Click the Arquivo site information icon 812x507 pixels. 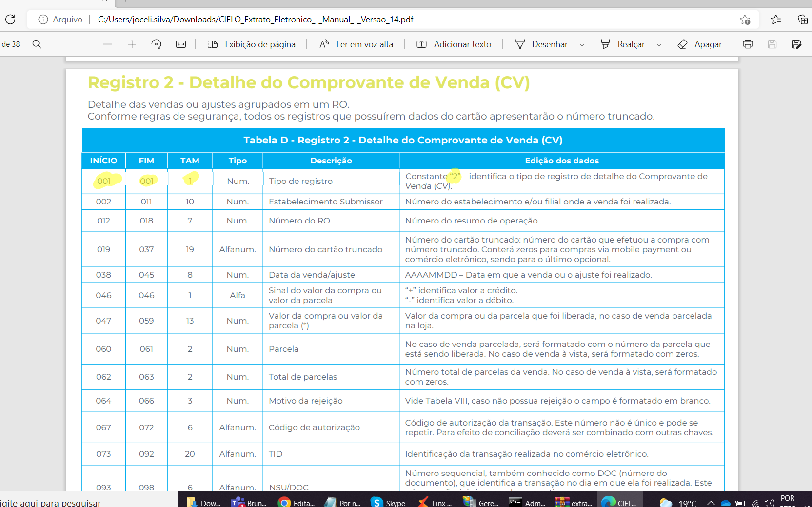pos(43,20)
